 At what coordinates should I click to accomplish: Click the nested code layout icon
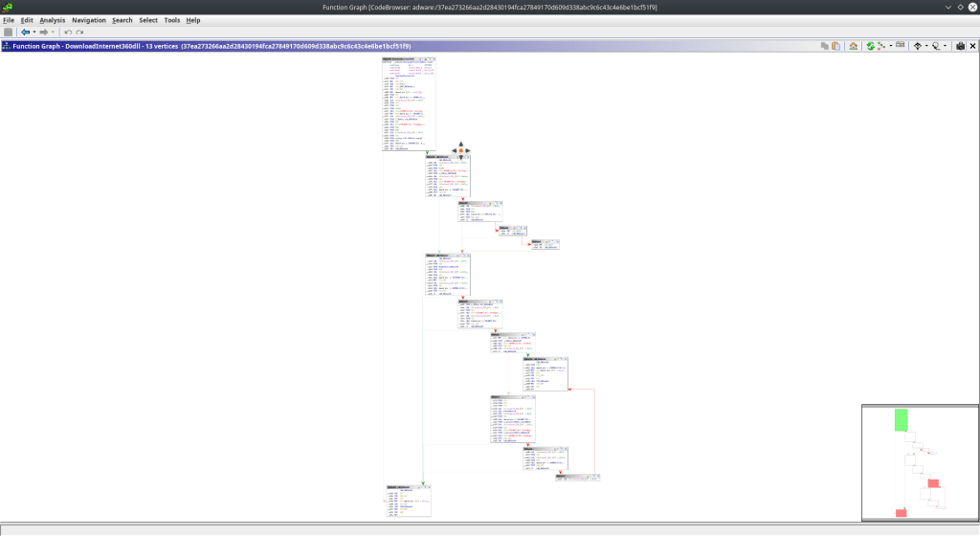pyautogui.click(x=881, y=46)
